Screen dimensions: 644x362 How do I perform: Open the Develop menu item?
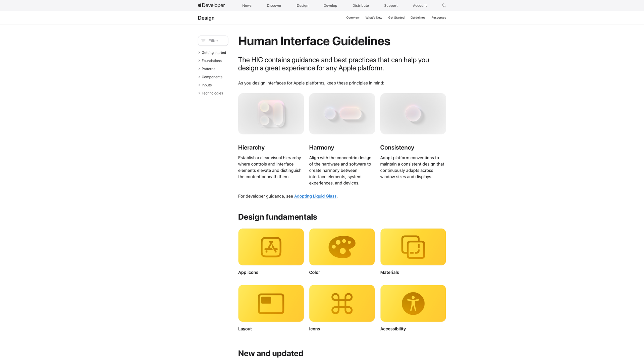[x=330, y=5]
